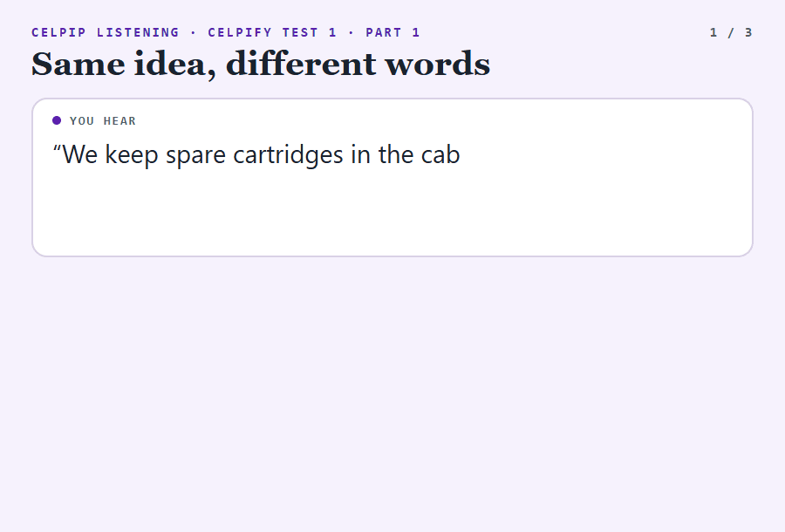Click the dot separator before PART 1
This screenshot has width=785, height=532.
[352, 32]
